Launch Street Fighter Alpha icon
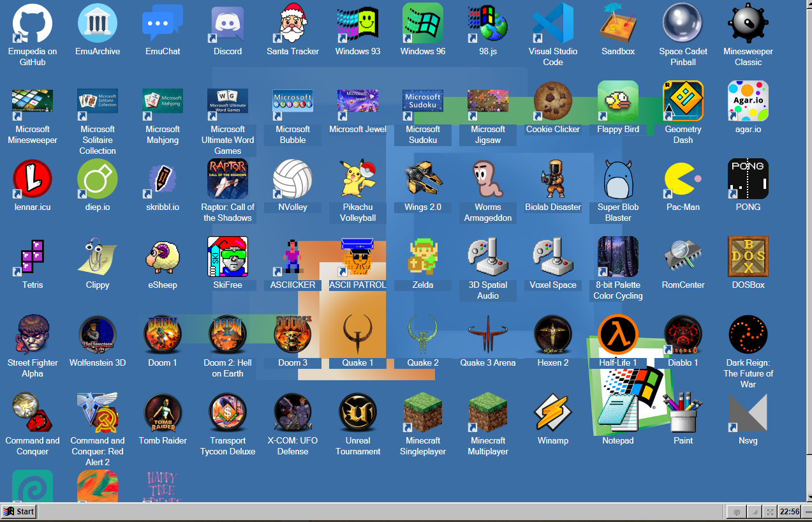The height and width of the screenshot is (522, 812). pyautogui.click(x=33, y=334)
